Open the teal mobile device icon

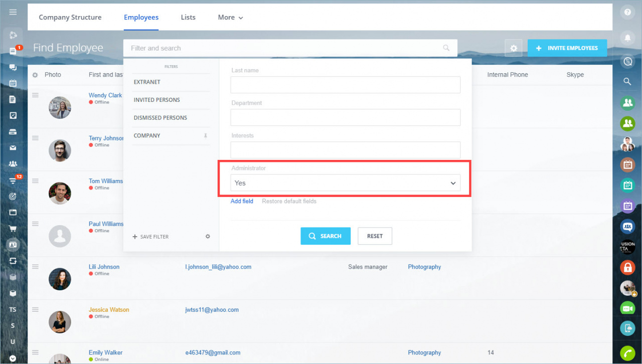(627, 328)
